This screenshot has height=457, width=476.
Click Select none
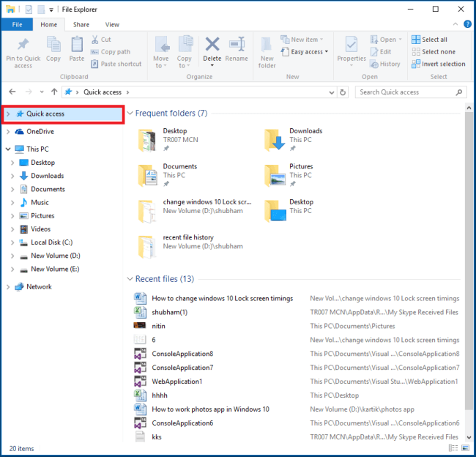point(434,52)
